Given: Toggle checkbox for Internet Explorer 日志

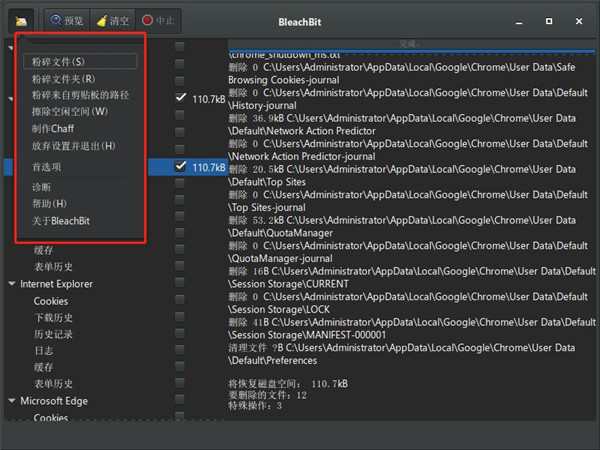Looking at the screenshot, I should pyautogui.click(x=180, y=349).
